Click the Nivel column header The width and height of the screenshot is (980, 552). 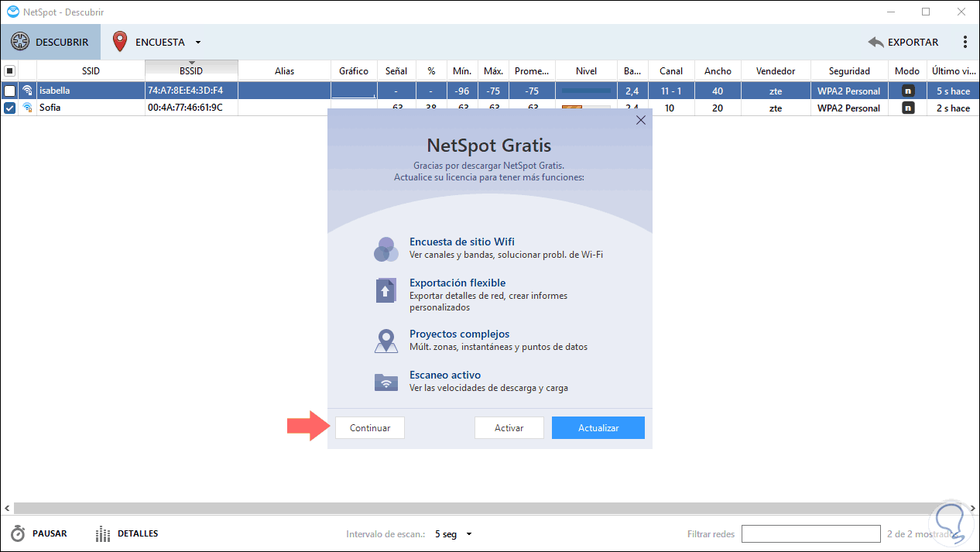tap(586, 70)
